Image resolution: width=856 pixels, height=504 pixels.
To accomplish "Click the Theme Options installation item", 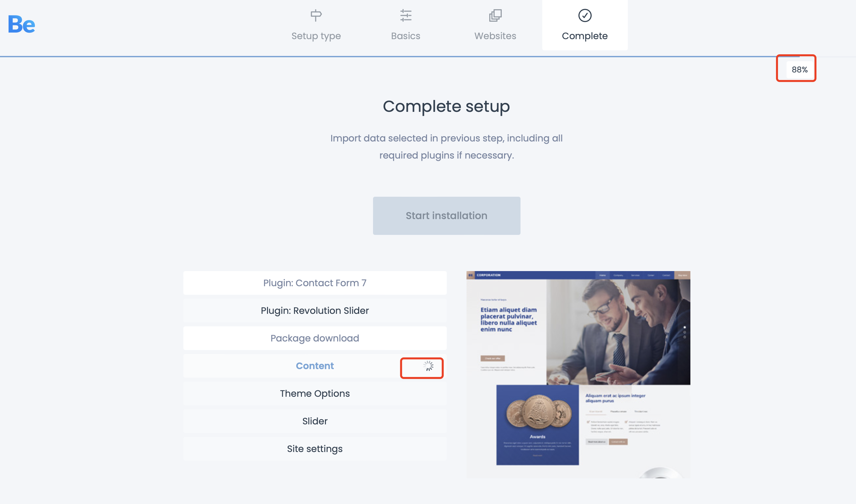I will (315, 393).
